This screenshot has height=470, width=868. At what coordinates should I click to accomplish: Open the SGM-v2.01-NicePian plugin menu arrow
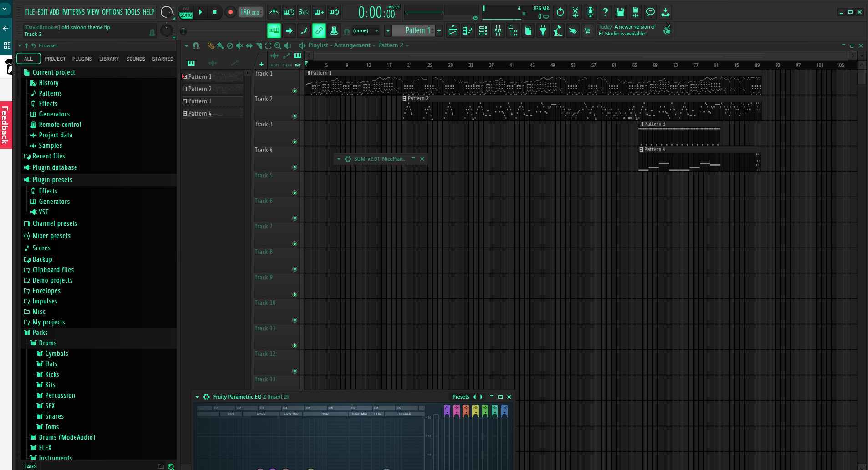click(x=339, y=159)
